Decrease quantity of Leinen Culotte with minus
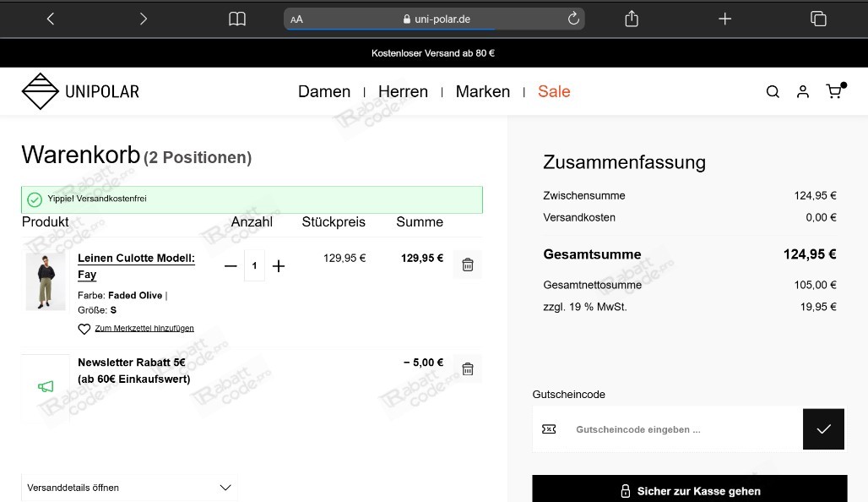868x502 pixels. (x=231, y=266)
